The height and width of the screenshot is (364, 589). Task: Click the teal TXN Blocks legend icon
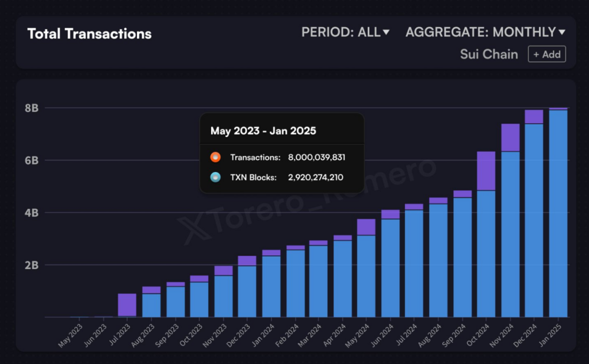[x=215, y=177]
